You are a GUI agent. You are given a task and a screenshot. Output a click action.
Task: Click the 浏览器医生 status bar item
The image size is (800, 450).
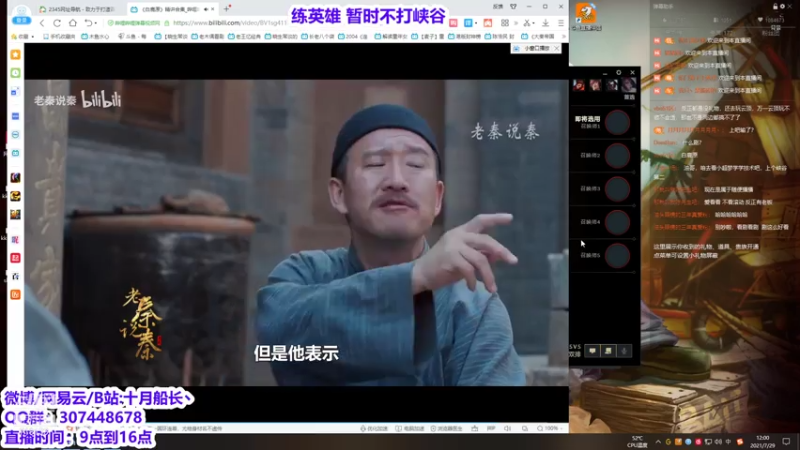tap(446, 429)
